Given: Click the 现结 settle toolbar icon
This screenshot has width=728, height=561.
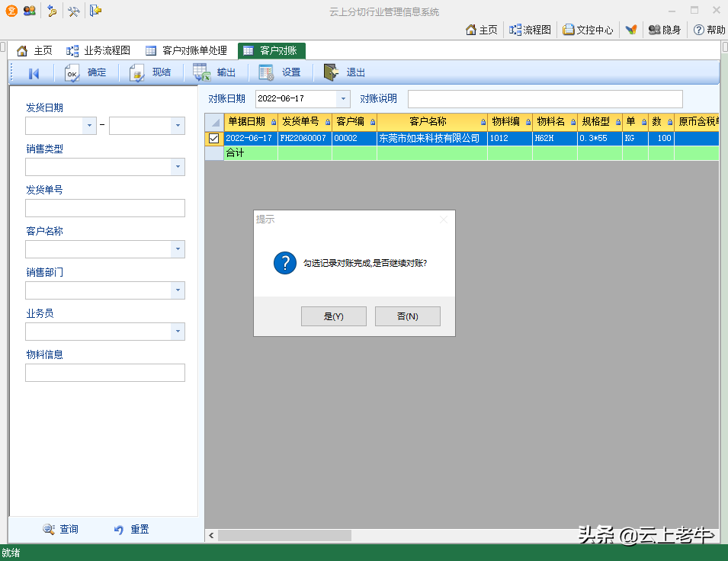Looking at the screenshot, I should click(137, 73).
